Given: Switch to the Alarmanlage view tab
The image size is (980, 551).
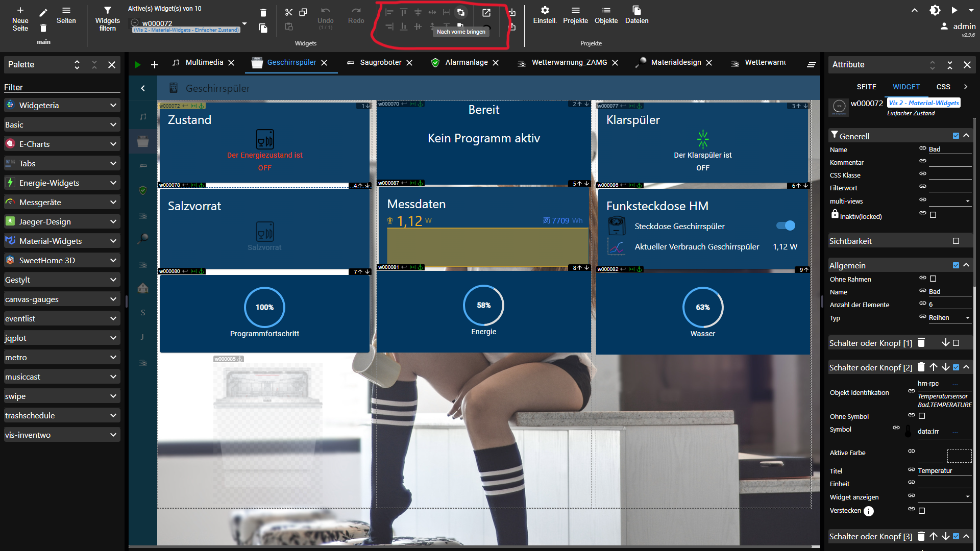Looking at the screenshot, I should (467, 62).
